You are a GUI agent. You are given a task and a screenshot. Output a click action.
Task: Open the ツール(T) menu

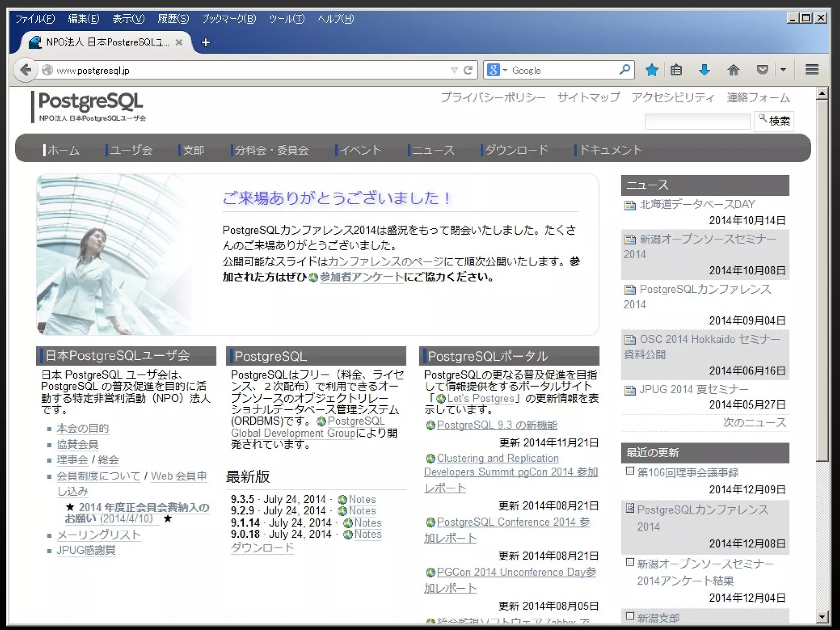tap(287, 19)
